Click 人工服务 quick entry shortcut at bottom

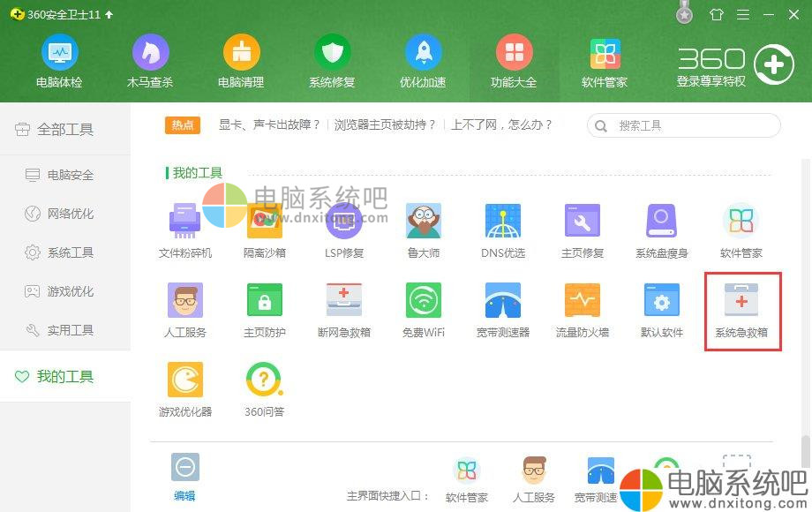534,481
